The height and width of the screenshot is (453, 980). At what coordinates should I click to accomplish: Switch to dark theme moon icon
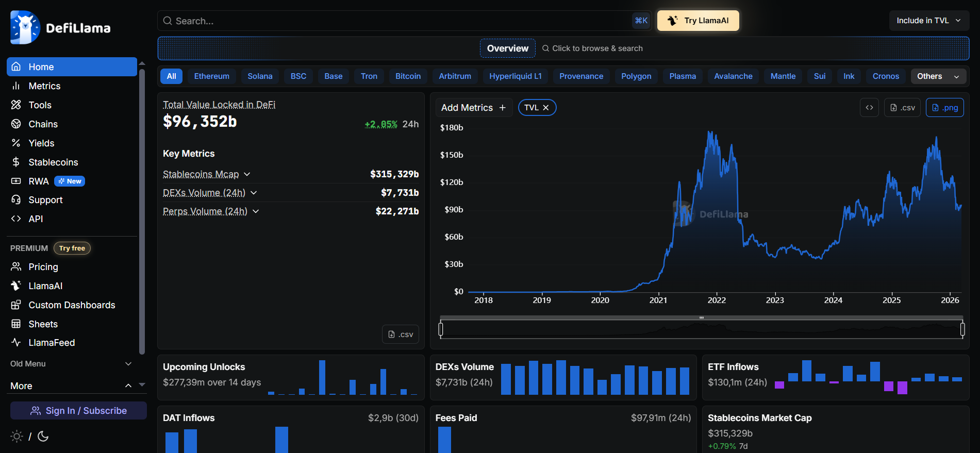tap(43, 437)
